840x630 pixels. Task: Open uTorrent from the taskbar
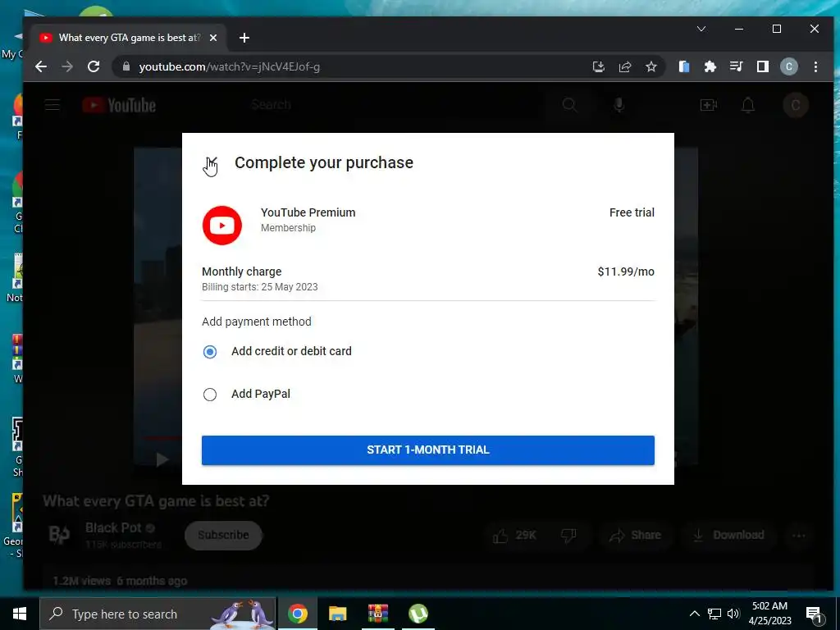pyautogui.click(x=418, y=614)
